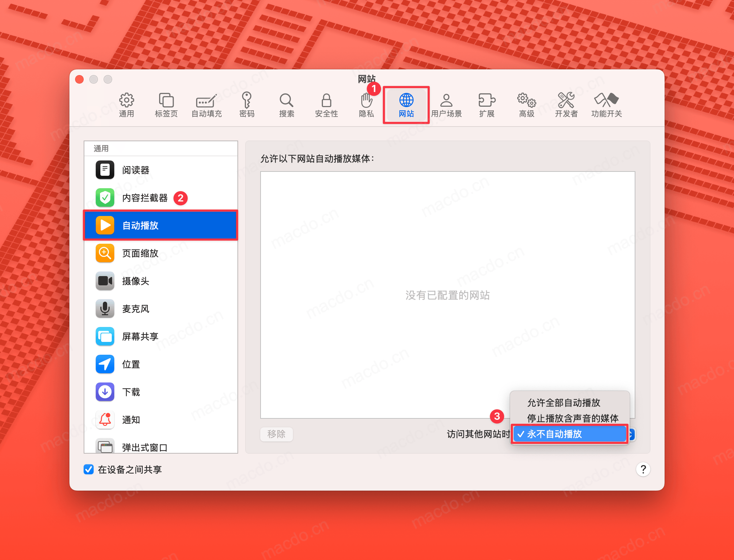Viewport: 734px width, 560px height.
Task: Choose 停止播放含声音的媒体 option
Action: 572,418
